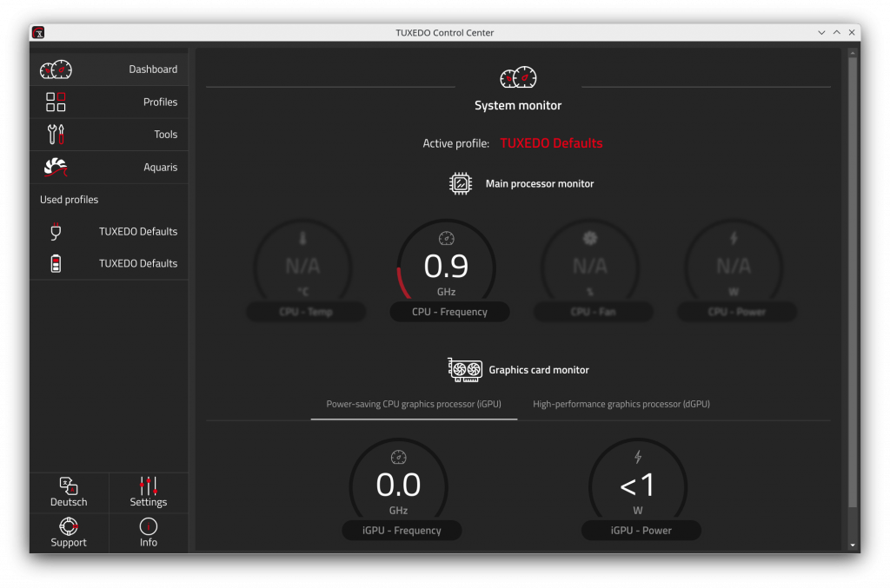Switch to High-performance graphics processor (dGPU) tab
Viewport: 890px width, 588px height.
(x=621, y=404)
